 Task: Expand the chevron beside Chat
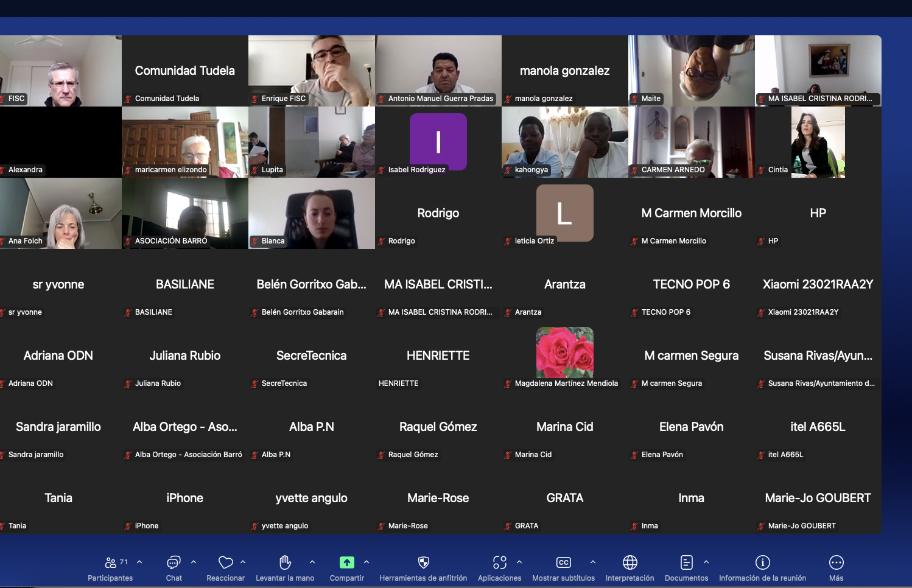(194, 562)
